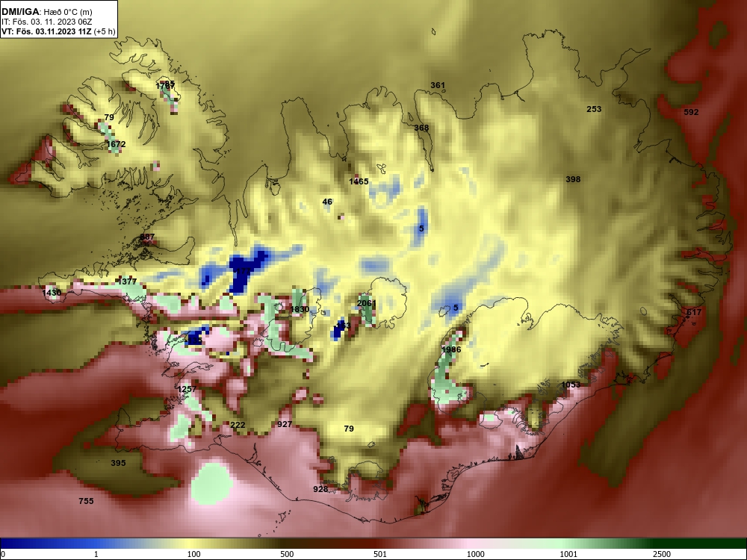Click the colorbar label 1001
This screenshot has width=747, height=560.
568,554
